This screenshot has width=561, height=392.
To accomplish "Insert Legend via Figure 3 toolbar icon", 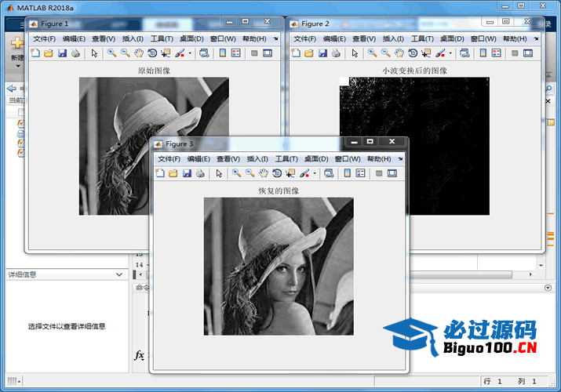I will [x=360, y=174].
